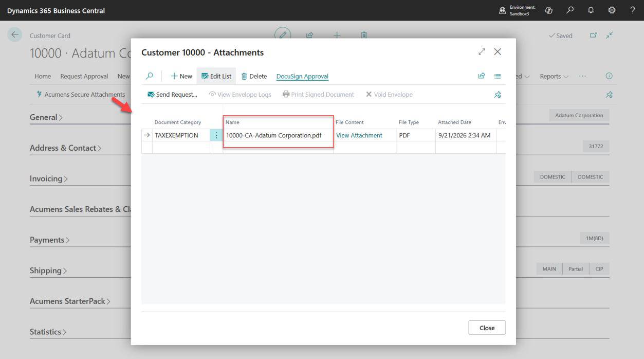Screen dimensions: 644x359
Task: Click the share icon on the Customer Card header
Action: click(310, 35)
